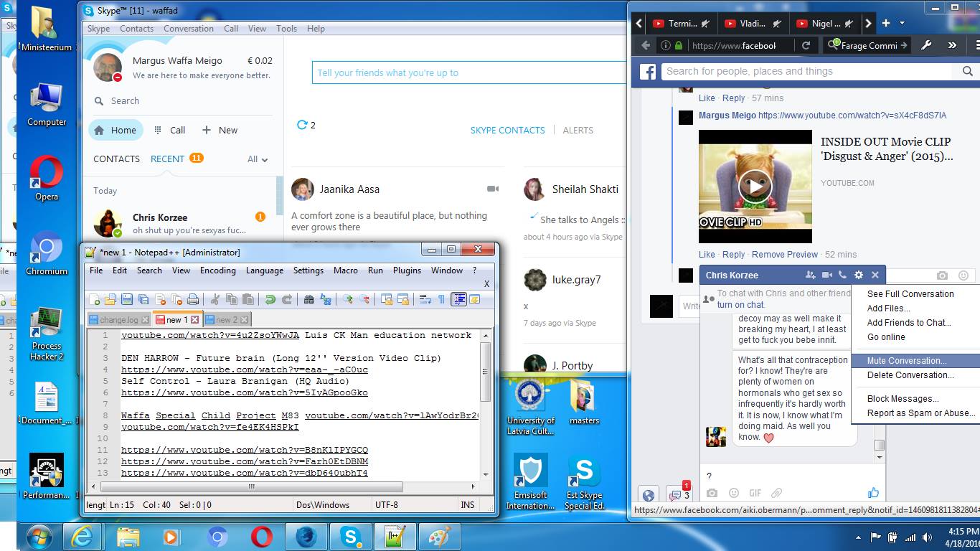
Task: Toggle Indent Guide icon in Notepad++
Action: point(458,299)
